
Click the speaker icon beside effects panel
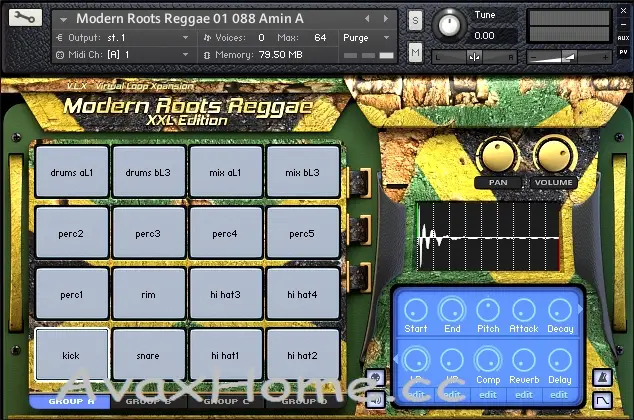coord(376,400)
